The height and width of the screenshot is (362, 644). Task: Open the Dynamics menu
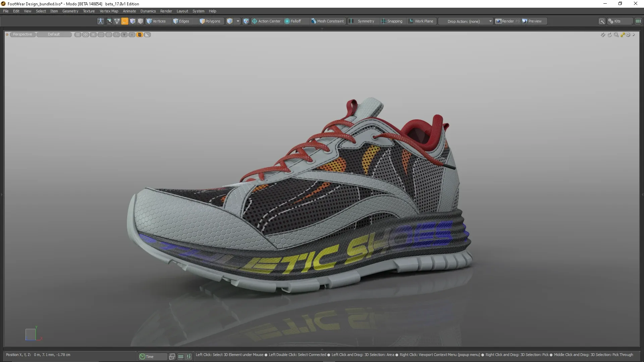click(x=148, y=11)
